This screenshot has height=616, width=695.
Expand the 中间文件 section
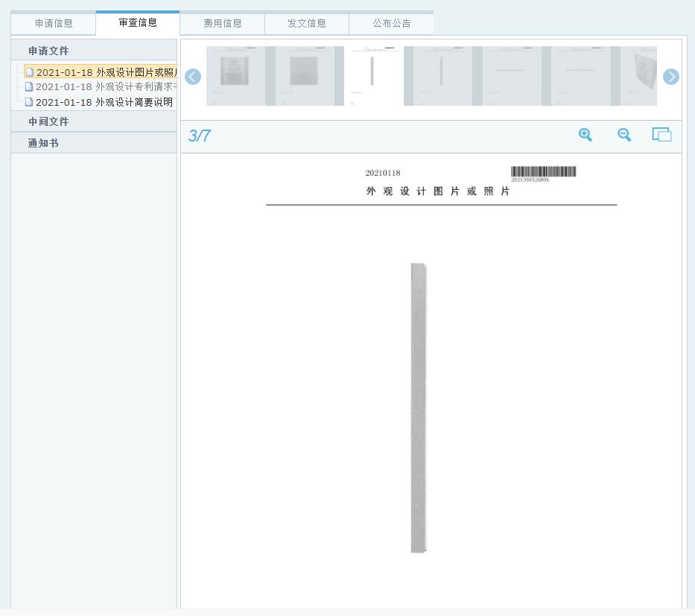(48, 121)
